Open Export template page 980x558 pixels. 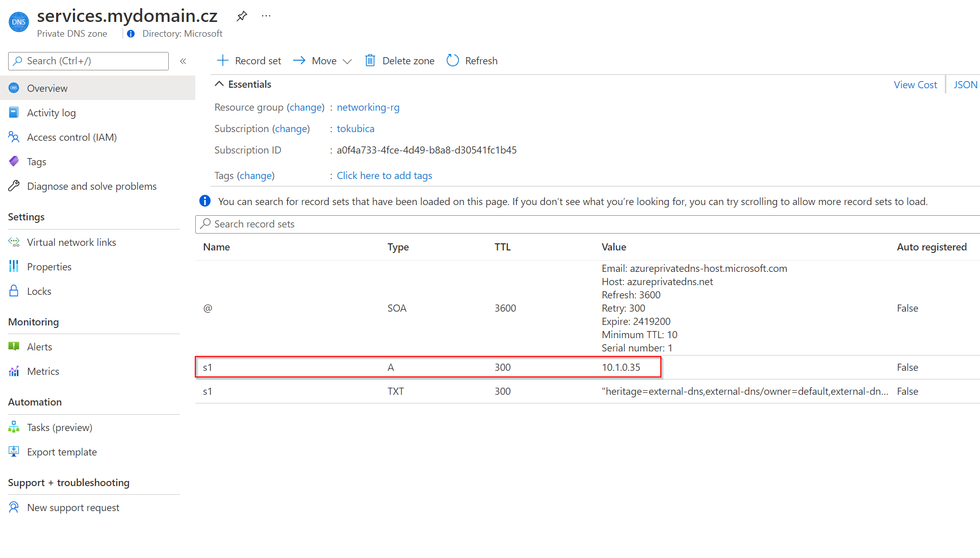point(62,452)
